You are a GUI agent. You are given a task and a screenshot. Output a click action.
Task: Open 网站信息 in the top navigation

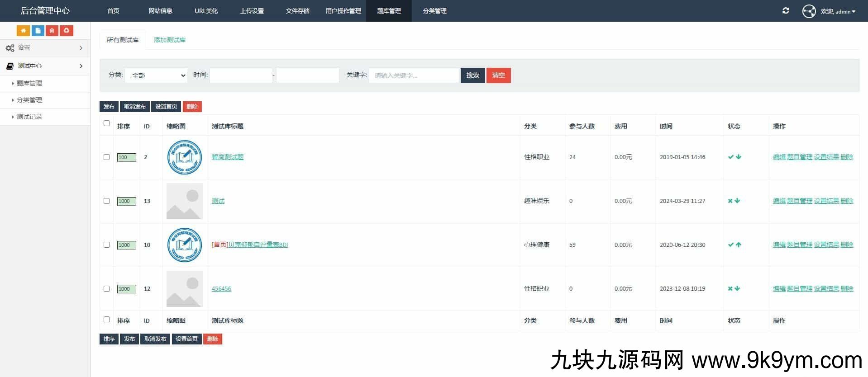pyautogui.click(x=160, y=11)
